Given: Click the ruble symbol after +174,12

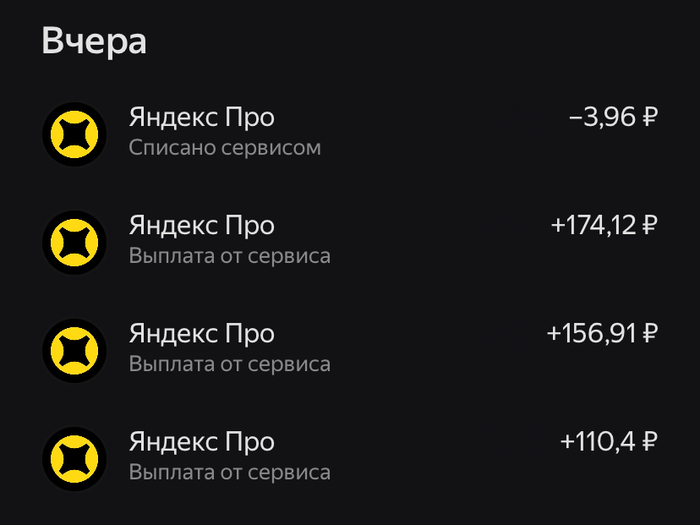Looking at the screenshot, I should (x=649, y=226).
